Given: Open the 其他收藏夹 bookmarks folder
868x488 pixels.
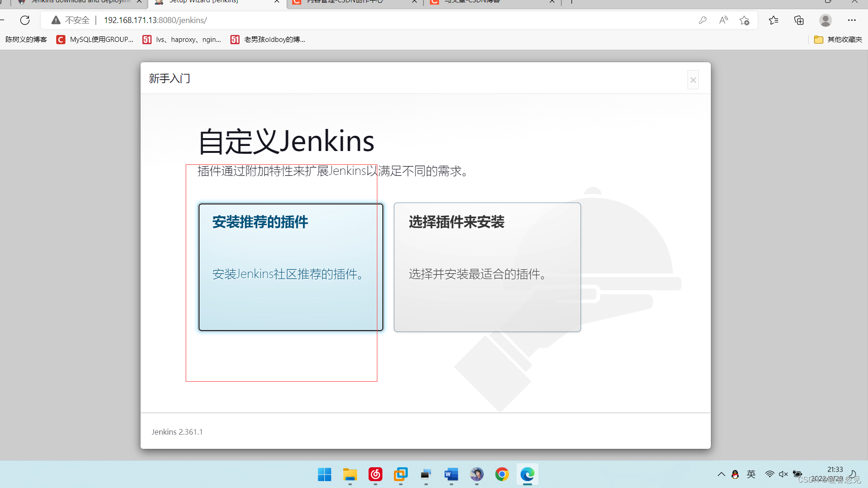Looking at the screenshot, I should (x=838, y=40).
